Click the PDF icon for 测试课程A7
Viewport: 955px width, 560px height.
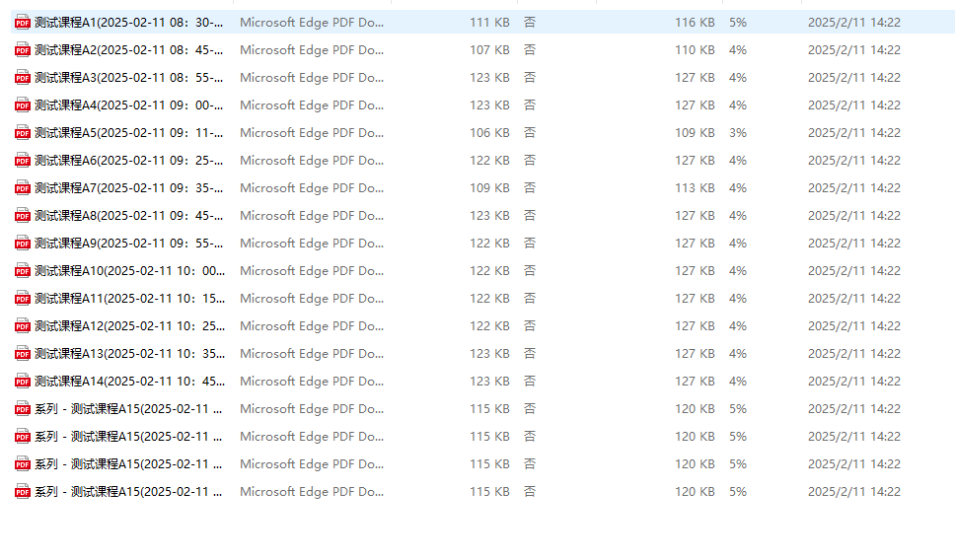tap(23, 188)
